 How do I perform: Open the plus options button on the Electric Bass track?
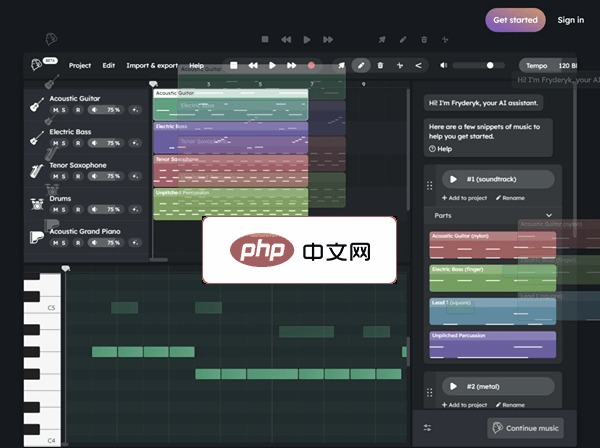click(x=135, y=143)
